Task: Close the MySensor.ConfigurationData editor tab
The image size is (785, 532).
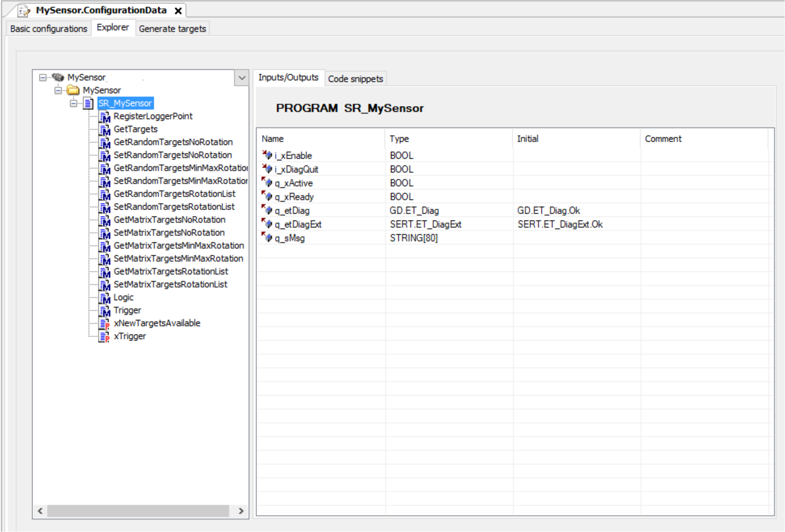Action: pos(178,11)
